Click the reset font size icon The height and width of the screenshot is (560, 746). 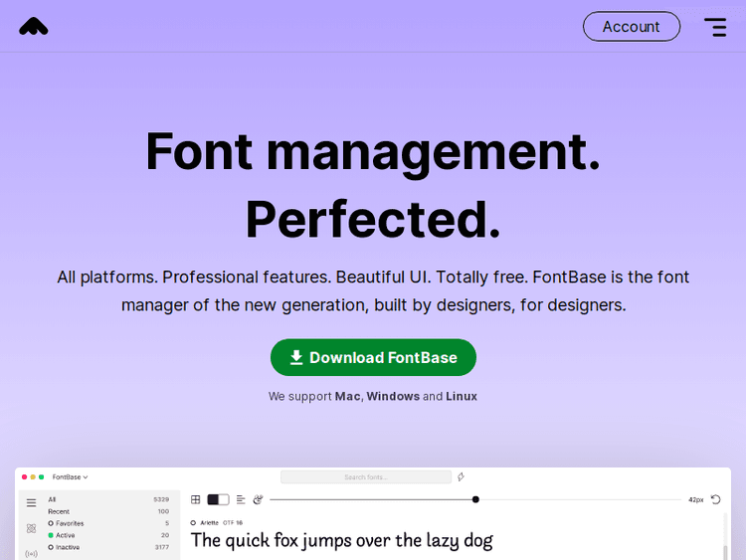click(x=715, y=499)
